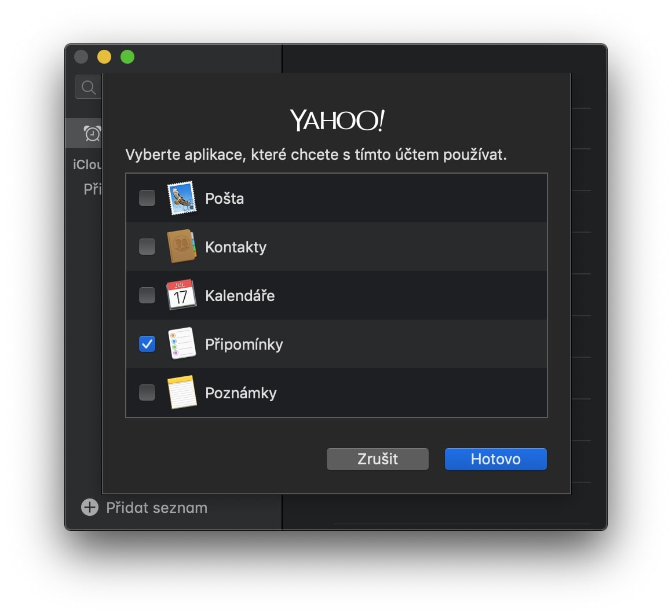Check the Kontakty checkbox
Screen dimensions: 672x616
tap(147, 247)
